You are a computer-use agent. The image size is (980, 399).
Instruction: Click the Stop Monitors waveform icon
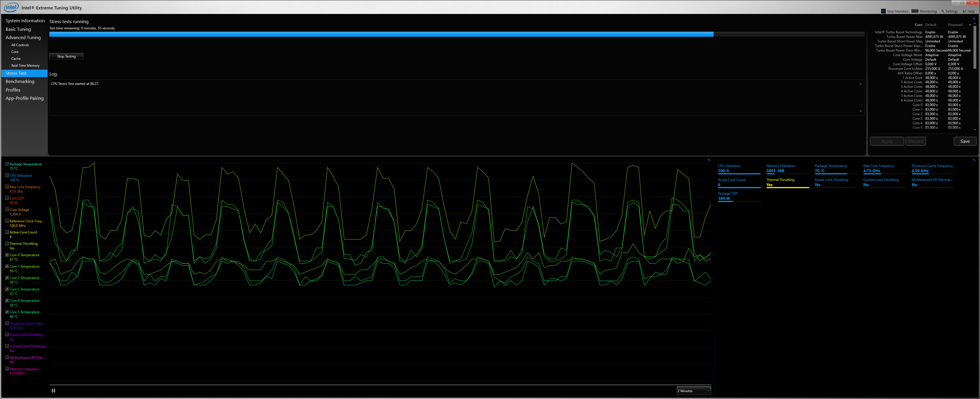pos(883,11)
